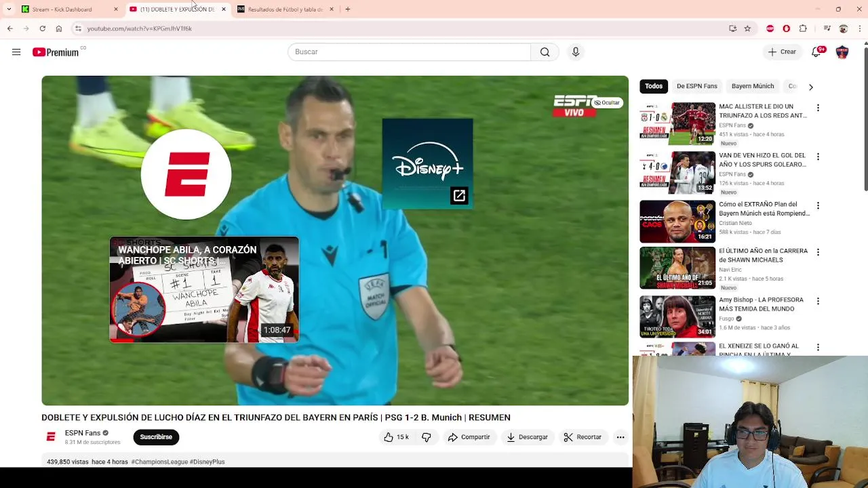
Task: Open the YouTube hamburger guide menu
Action: coord(16,52)
